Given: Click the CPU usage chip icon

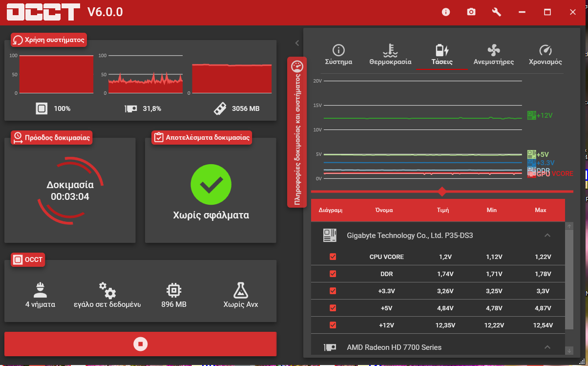Looking at the screenshot, I should tap(42, 108).
